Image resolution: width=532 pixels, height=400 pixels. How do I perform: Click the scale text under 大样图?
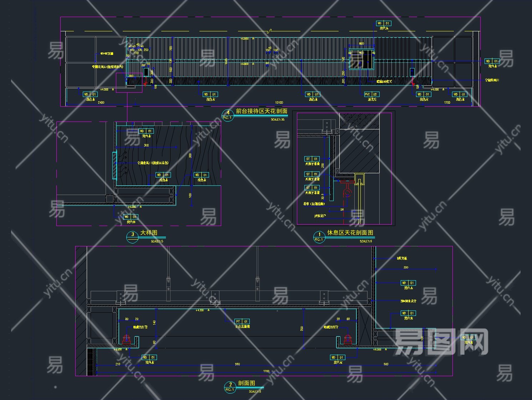coord(157,241)
